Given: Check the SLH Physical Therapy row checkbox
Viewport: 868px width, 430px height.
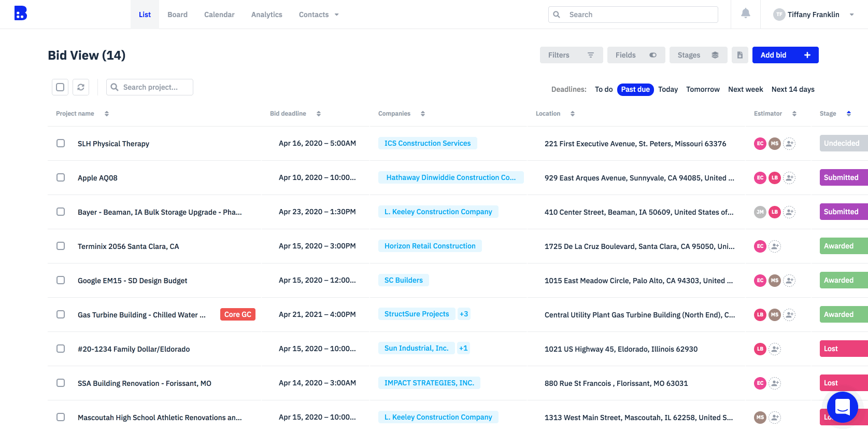Looking at the screenshot, I should point(61,143).
